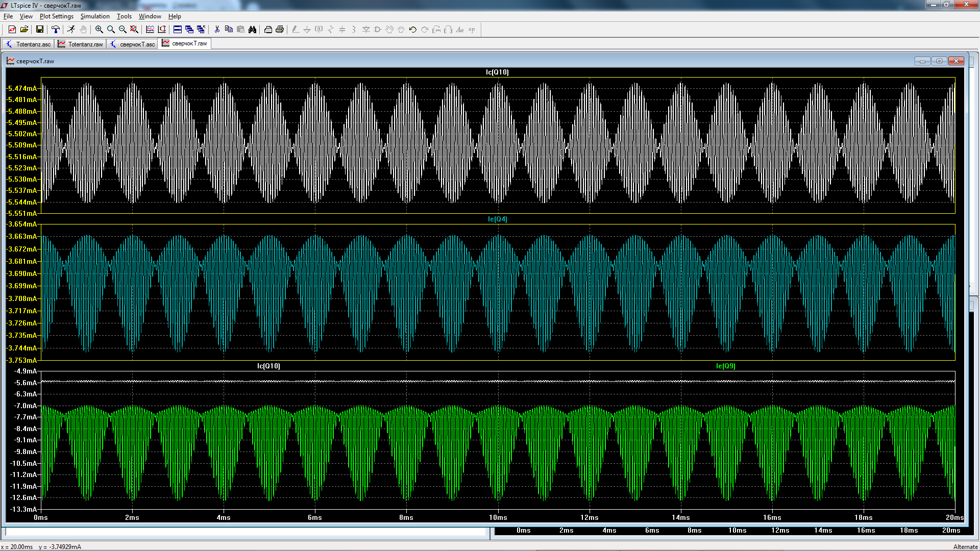The image size is (980, 551).
Task: Switch to the сверчокT.asc tab
Action: (x=133, y=44)
